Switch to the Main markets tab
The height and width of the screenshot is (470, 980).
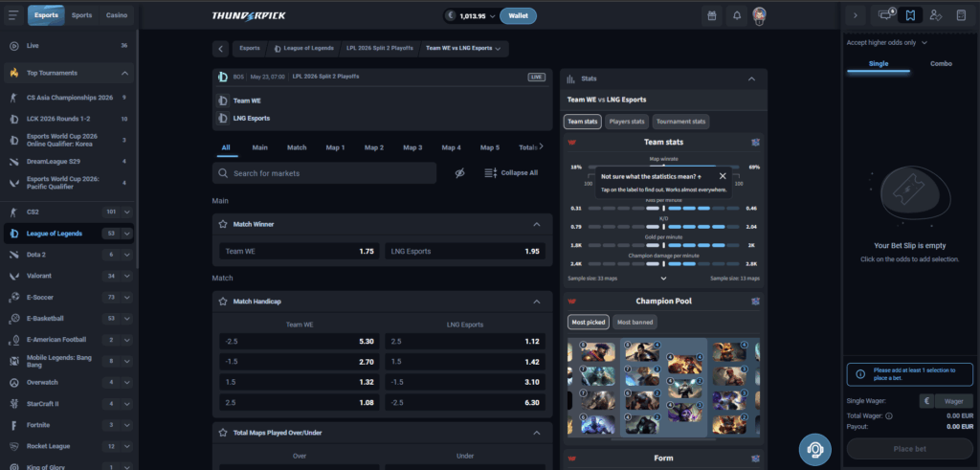pos(260,147)
